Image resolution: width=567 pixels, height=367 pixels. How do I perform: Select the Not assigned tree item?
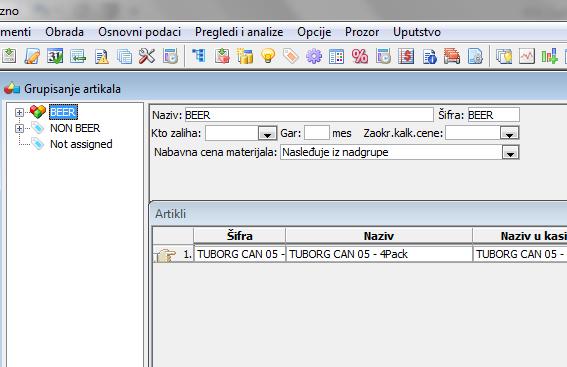coord(81,144)
